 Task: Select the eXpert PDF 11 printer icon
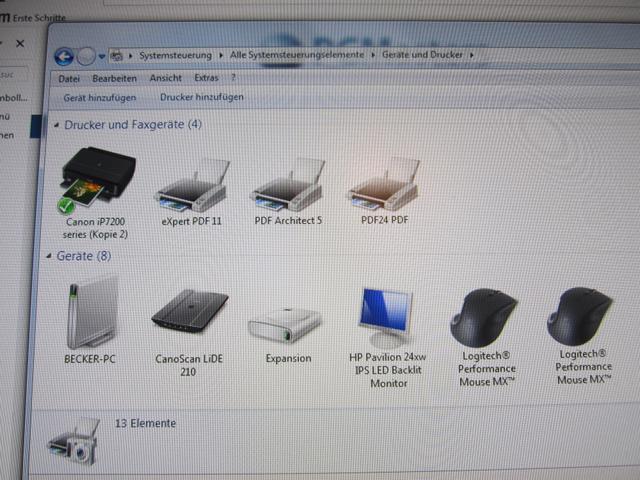pos(192,184)
